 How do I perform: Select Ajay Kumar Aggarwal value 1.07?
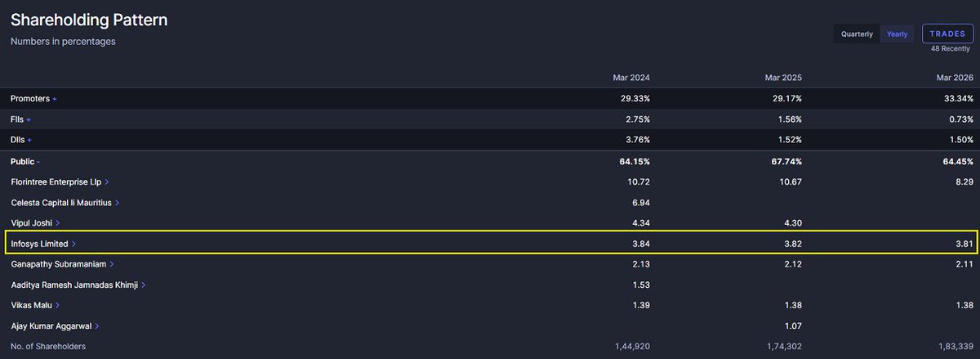coord(792,325)
